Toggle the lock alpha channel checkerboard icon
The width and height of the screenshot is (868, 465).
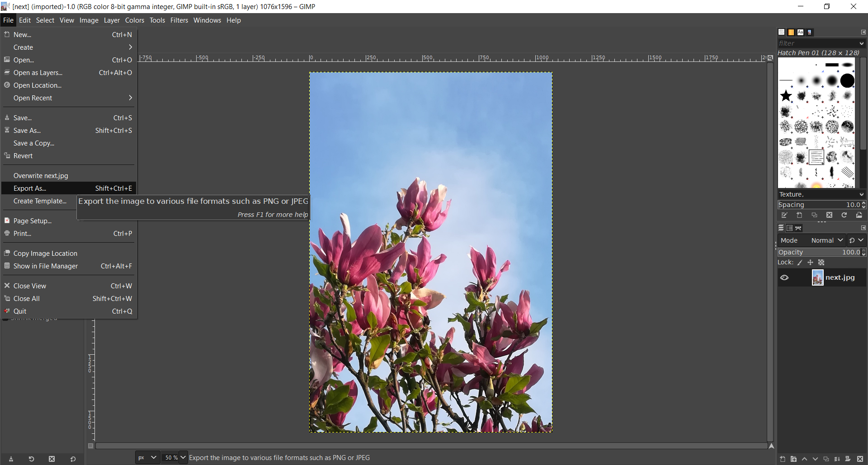(x=821, y=263)
